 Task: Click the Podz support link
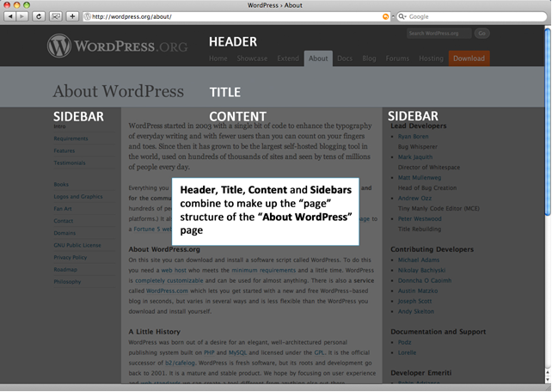coord(404,342)
